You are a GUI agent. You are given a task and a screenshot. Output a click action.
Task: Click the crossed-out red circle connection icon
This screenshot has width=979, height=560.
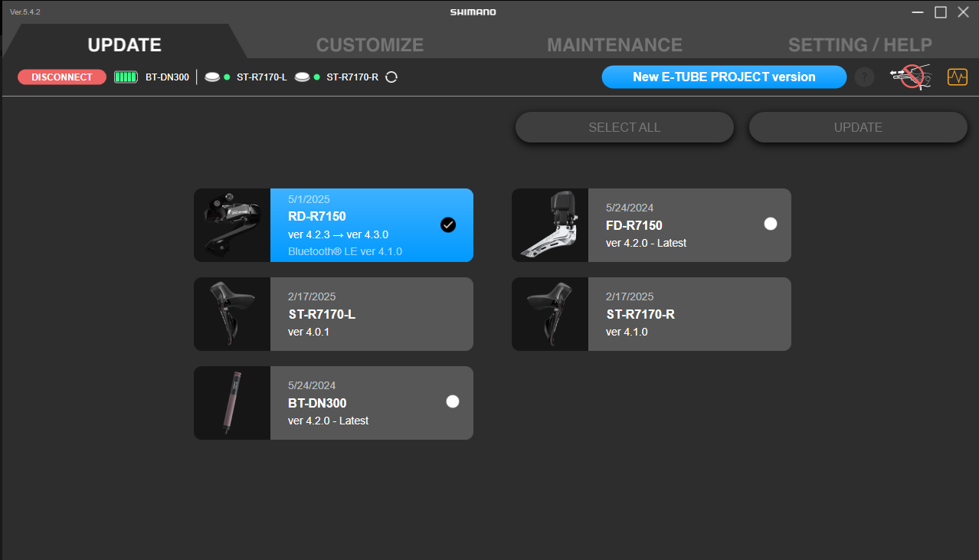(x=909, y=77)
